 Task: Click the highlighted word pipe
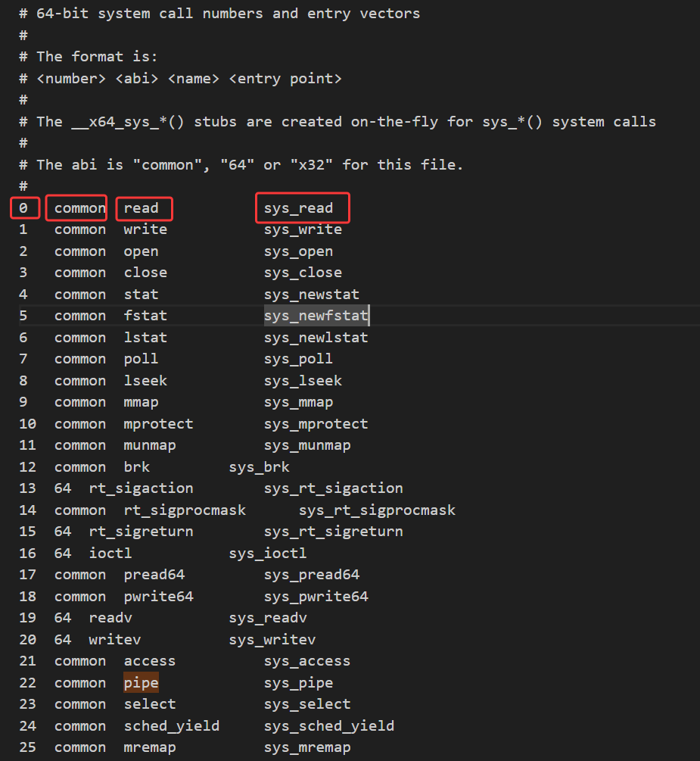coord(142,683)
